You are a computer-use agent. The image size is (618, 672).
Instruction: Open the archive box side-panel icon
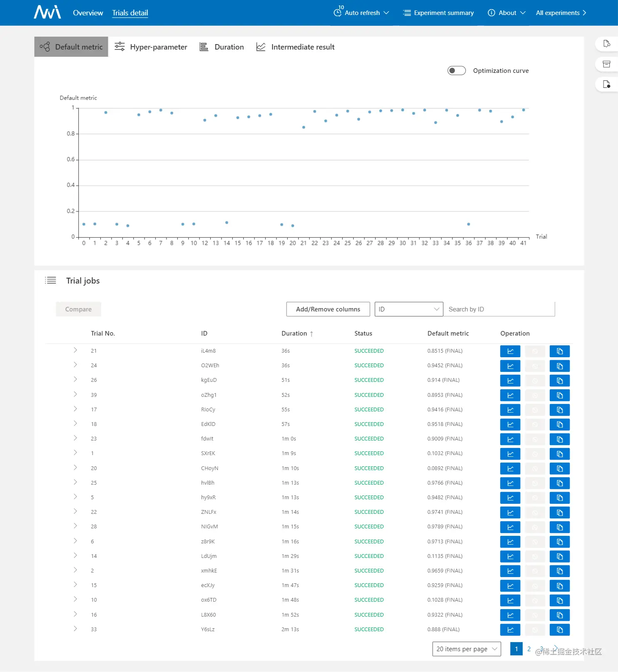click(x=607, y=64)
